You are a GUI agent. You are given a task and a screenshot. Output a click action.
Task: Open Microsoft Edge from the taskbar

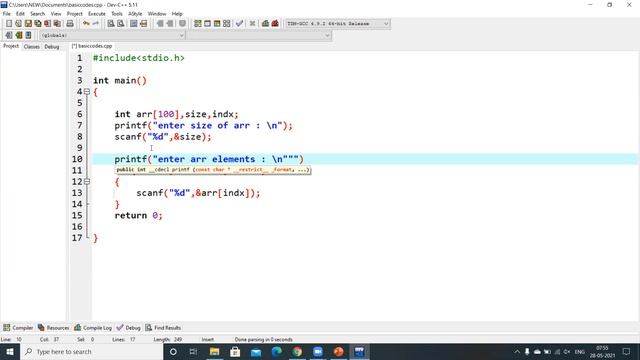point(277,351)
